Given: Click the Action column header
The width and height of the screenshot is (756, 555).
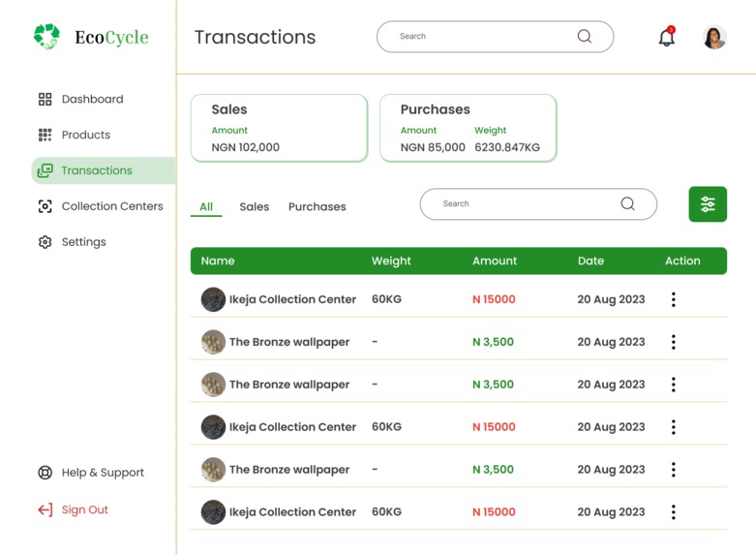Looking at the screenshot, I should click(x=682, y=262).
